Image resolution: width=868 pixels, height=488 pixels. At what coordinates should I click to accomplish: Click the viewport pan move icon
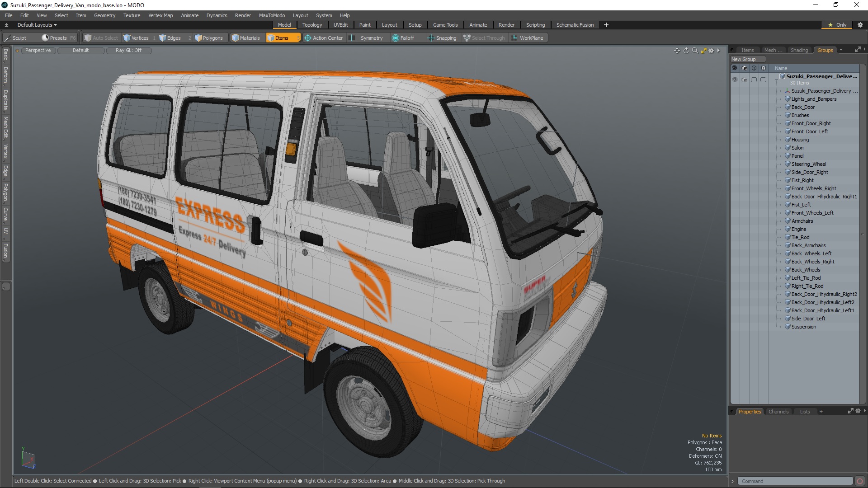coord(677,51)
